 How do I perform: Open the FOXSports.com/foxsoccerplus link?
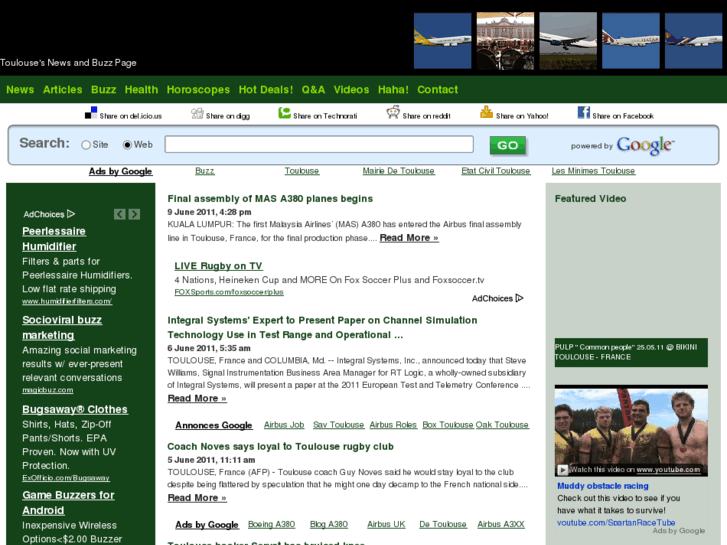[x=229, y=292]
